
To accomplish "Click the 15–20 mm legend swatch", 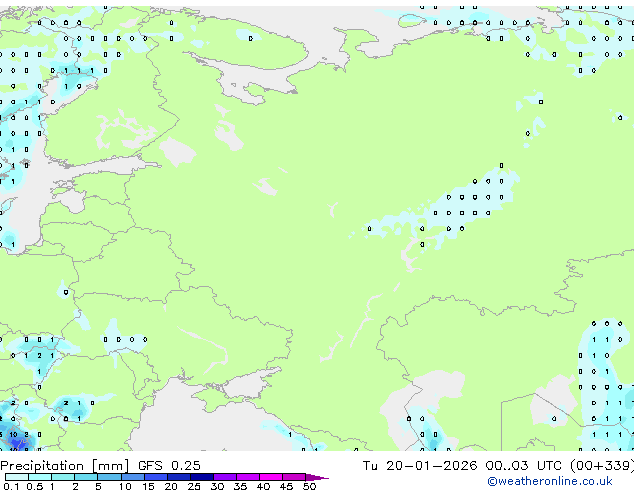I will coord(156,477).
